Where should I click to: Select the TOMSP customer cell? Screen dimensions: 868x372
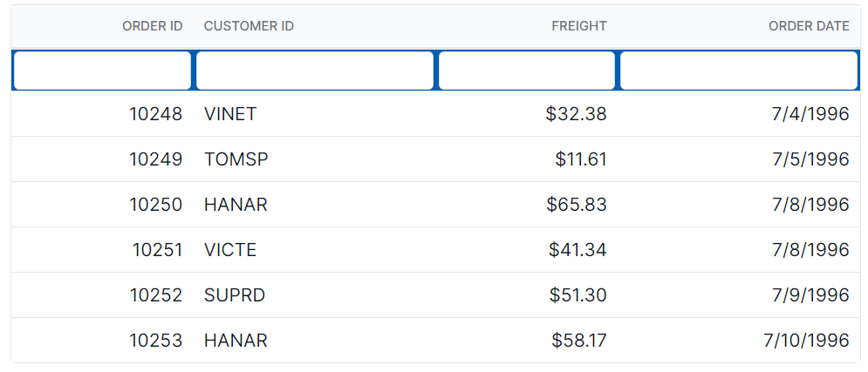[x=236, y=159]
